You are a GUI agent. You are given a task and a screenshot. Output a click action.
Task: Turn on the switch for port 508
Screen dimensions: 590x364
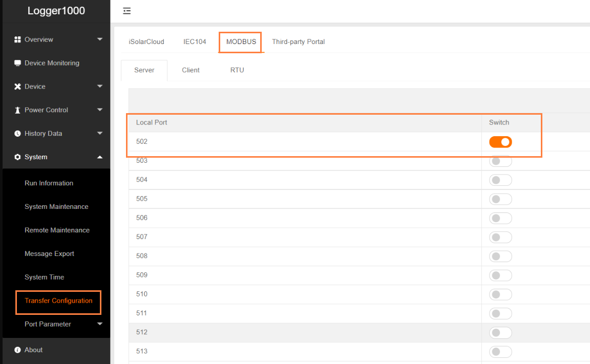coord(500,256)
